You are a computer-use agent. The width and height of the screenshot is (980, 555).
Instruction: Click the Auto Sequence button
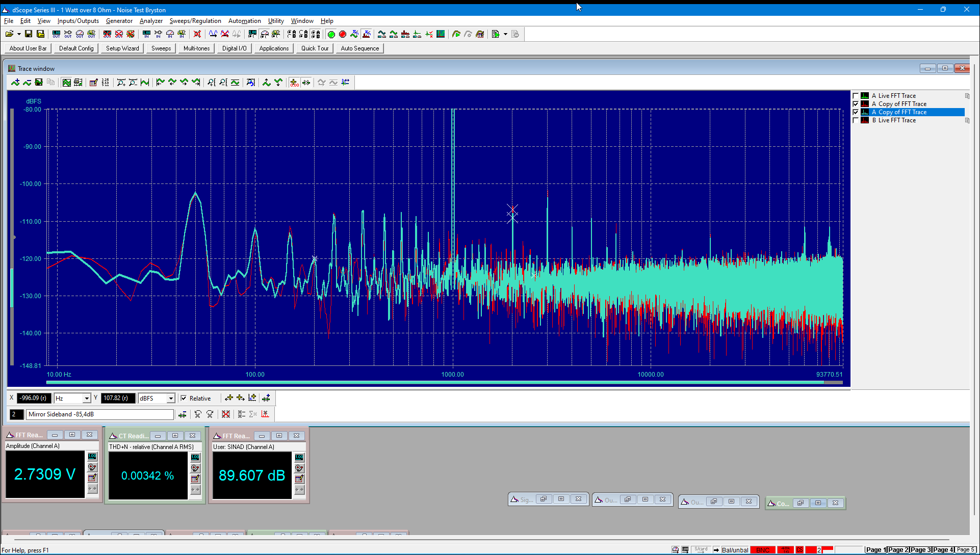360,48
